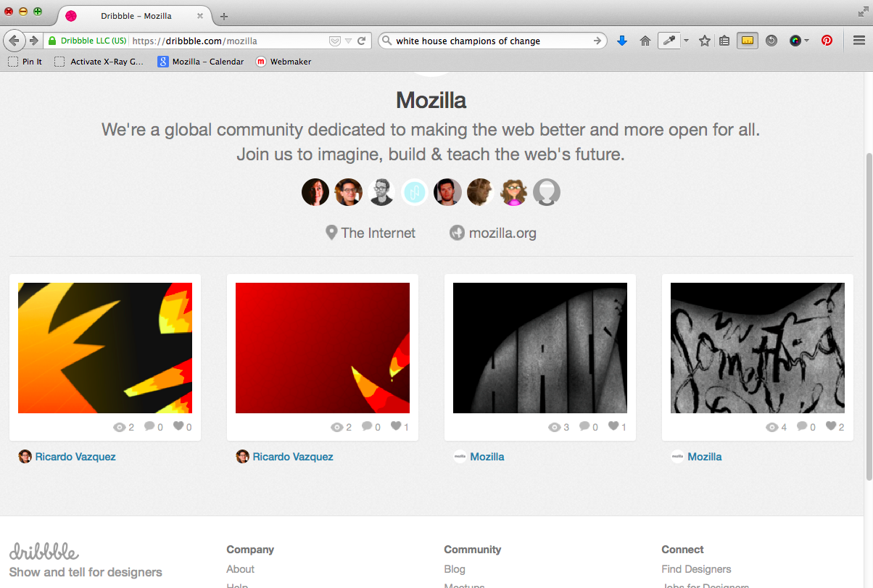This screenshot has width=873, height=588.
Task: Expand the color wheel extension dropdown
Action: point(806,41)
